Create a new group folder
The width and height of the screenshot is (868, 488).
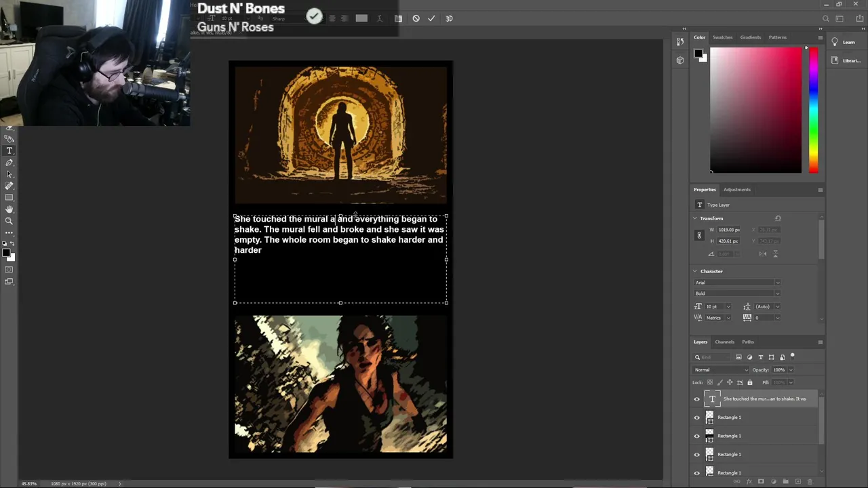click(x=786, y=481)
